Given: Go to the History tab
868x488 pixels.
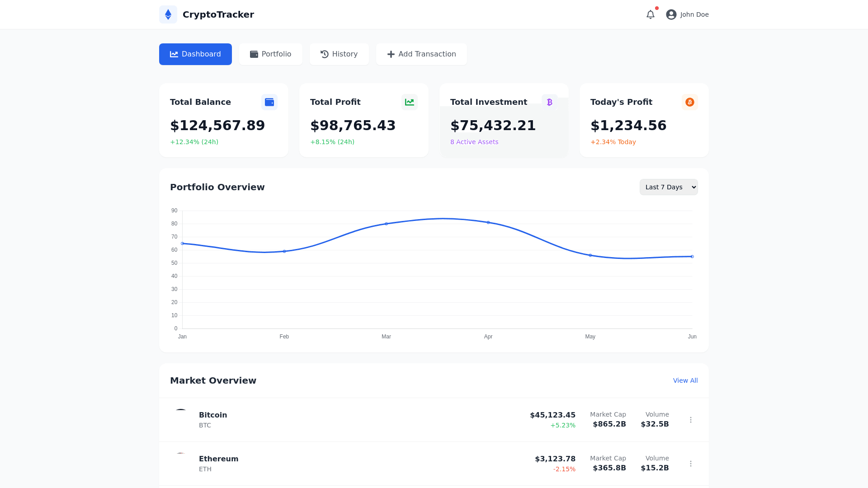Looking at the screenshot, I should click(339, 54).
